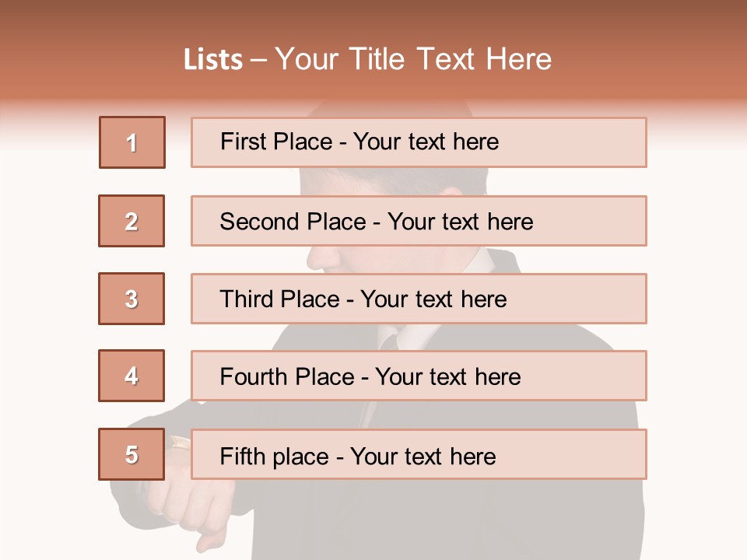Click the number 1 box
The width and height of the screenshot is (747, 560).
(132, 142)
